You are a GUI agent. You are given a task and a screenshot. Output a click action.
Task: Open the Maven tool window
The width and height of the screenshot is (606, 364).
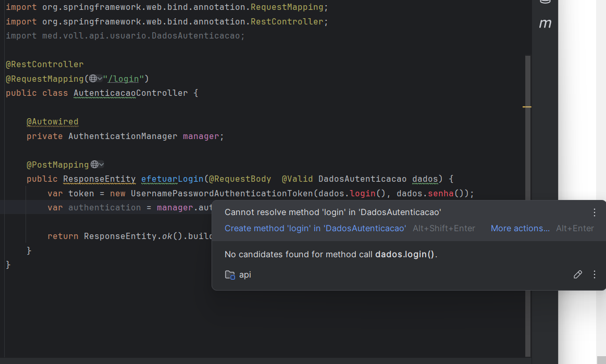[545, 23]
